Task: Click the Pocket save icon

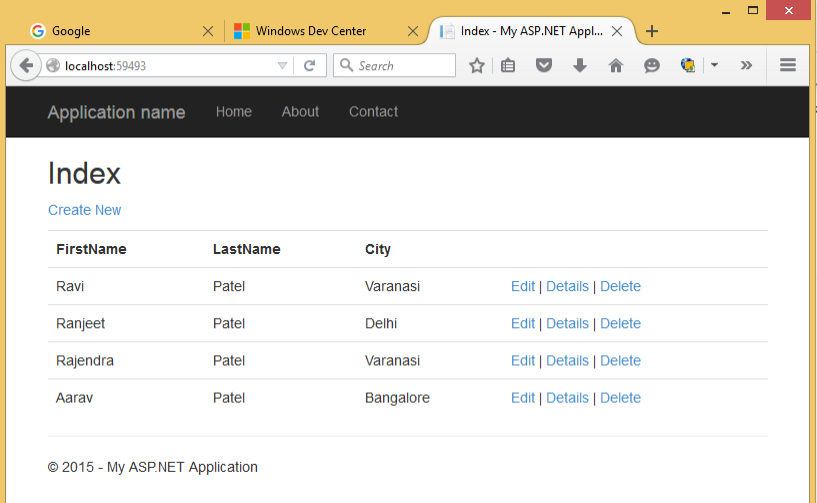Action: pos(544,66)
